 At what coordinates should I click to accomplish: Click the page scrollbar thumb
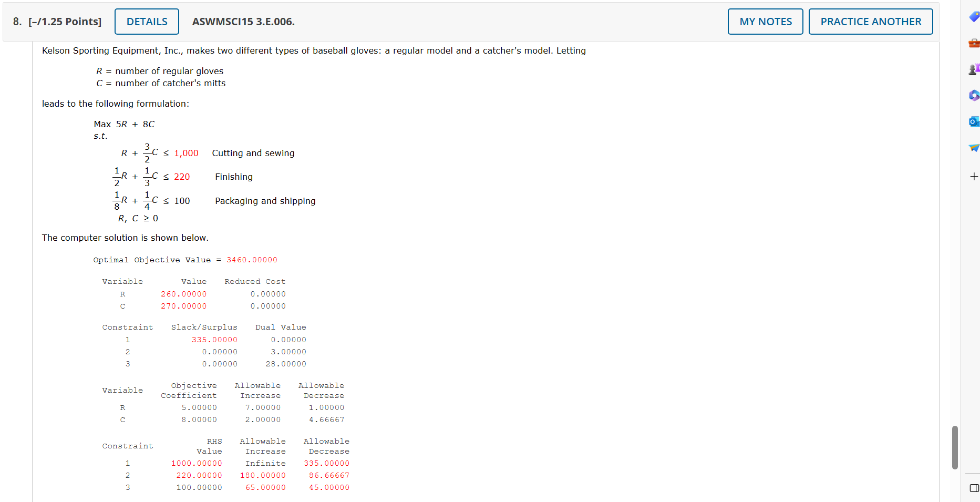tap(955, 448)
